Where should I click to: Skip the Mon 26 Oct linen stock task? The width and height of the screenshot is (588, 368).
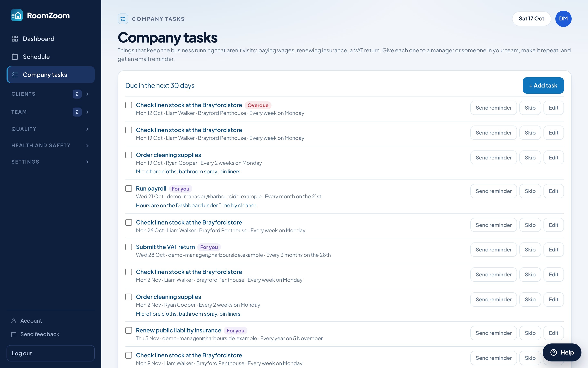[x=530, y=225]
